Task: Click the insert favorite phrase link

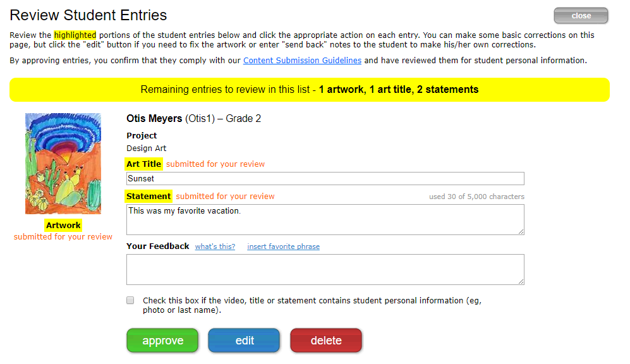Action: [283, 246]
